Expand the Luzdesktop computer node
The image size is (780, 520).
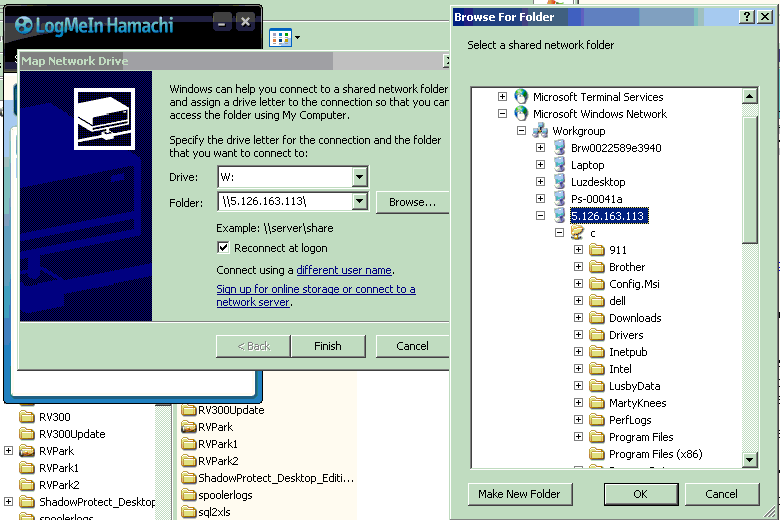(x=540, y=182)
